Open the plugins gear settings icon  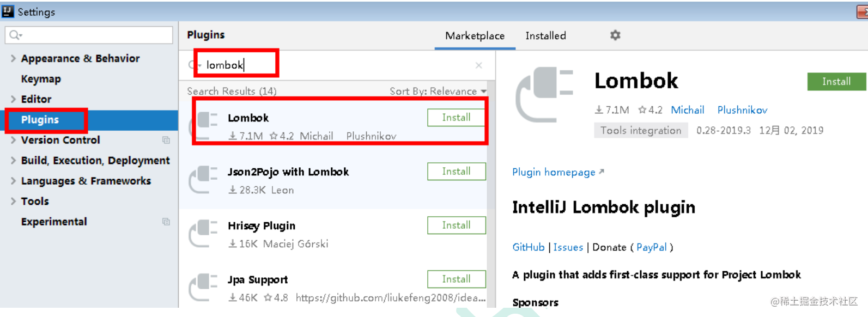click(x=615, y=35)
